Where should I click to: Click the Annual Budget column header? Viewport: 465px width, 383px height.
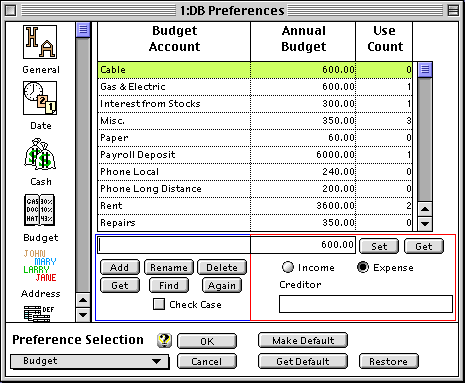(303, 42)
